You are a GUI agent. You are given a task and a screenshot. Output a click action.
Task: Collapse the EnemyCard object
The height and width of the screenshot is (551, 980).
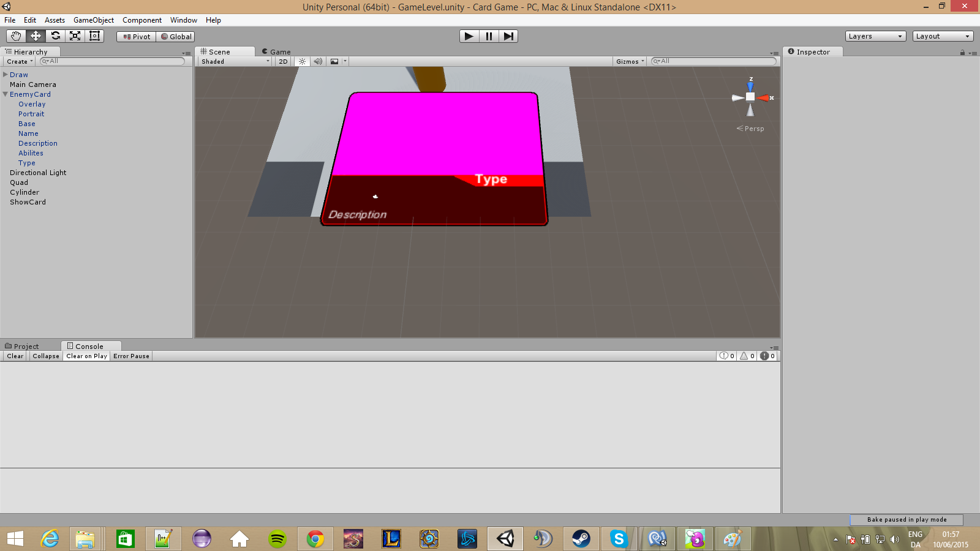[6, 94]
